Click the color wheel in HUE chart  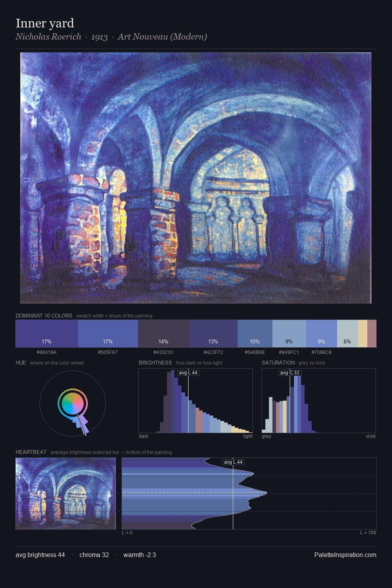(x=73, y=404)
